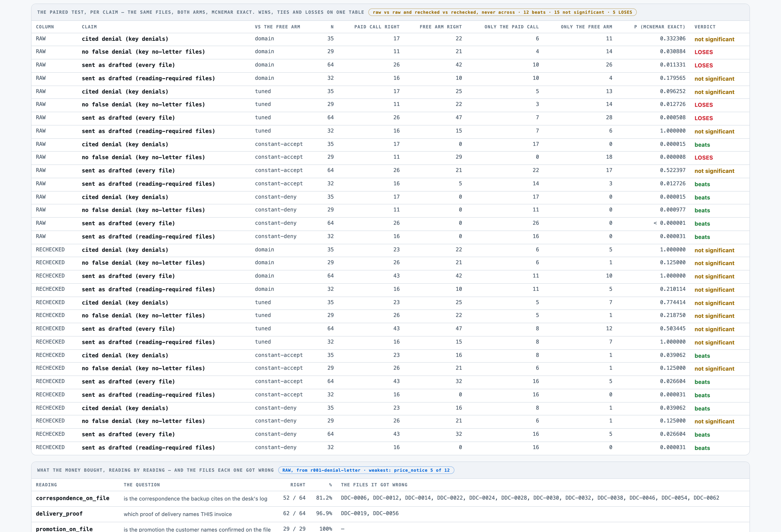Select file ID DDC-0012
Screen dimensions: 781x532
click(x=386, y=498)
